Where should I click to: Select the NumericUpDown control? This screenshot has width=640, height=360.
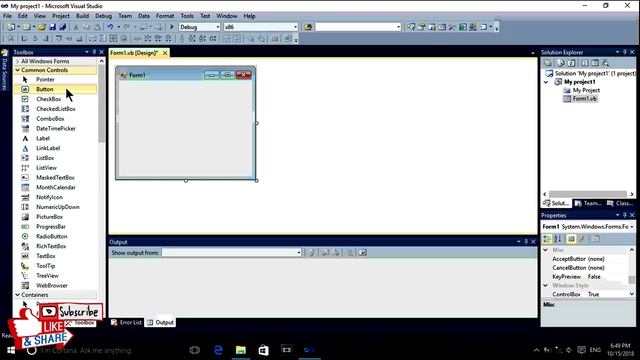(56, 207)
